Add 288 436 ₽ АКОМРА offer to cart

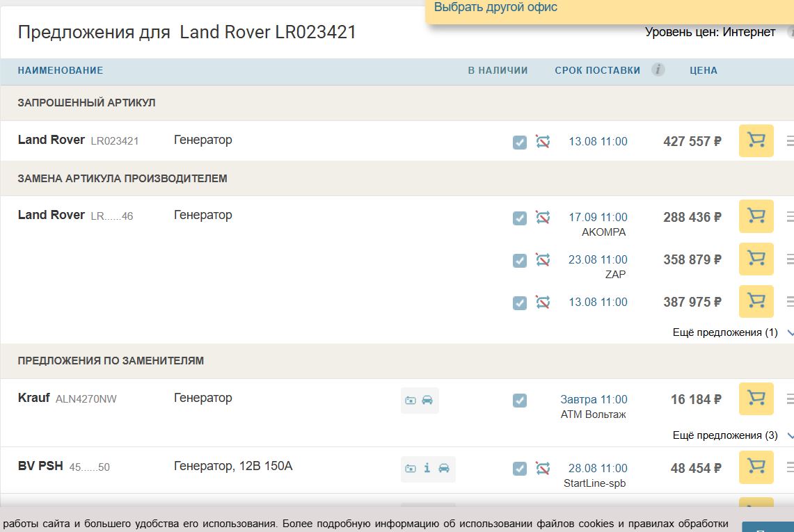[x=756, y=216]
